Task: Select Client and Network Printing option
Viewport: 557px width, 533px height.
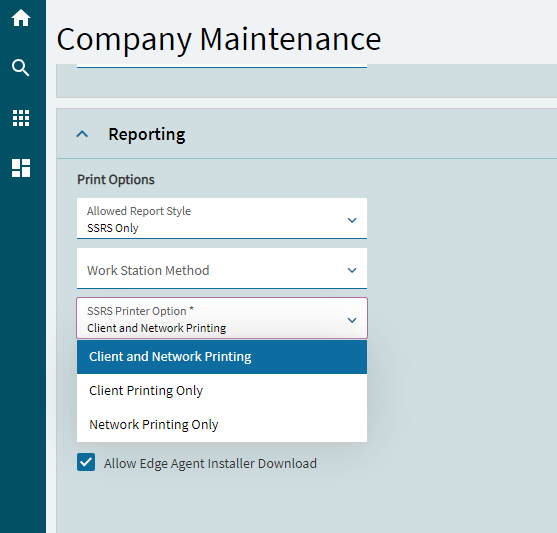Action: tap(222, 357)
